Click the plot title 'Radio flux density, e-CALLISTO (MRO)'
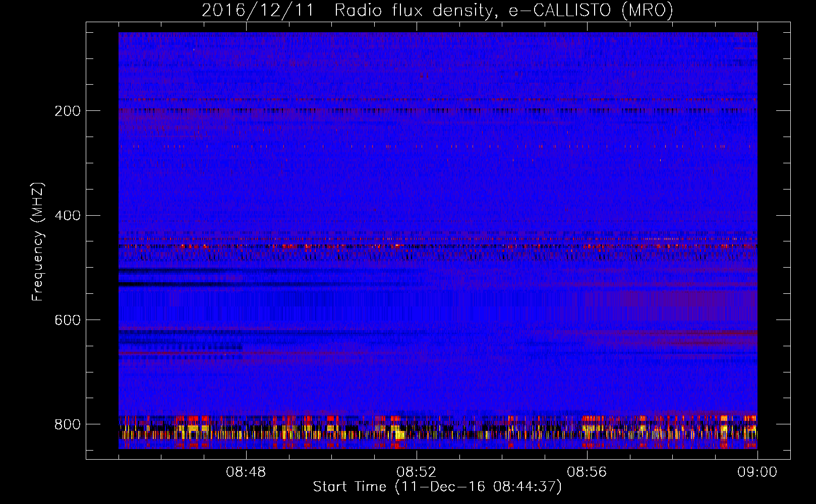Screen dimensions: 816x504 [x=504, y=10]
